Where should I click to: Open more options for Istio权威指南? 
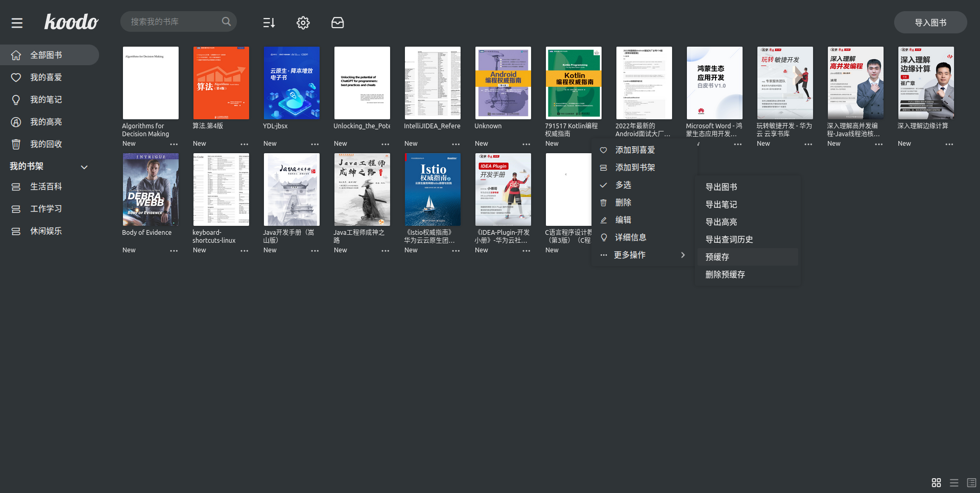456,251
